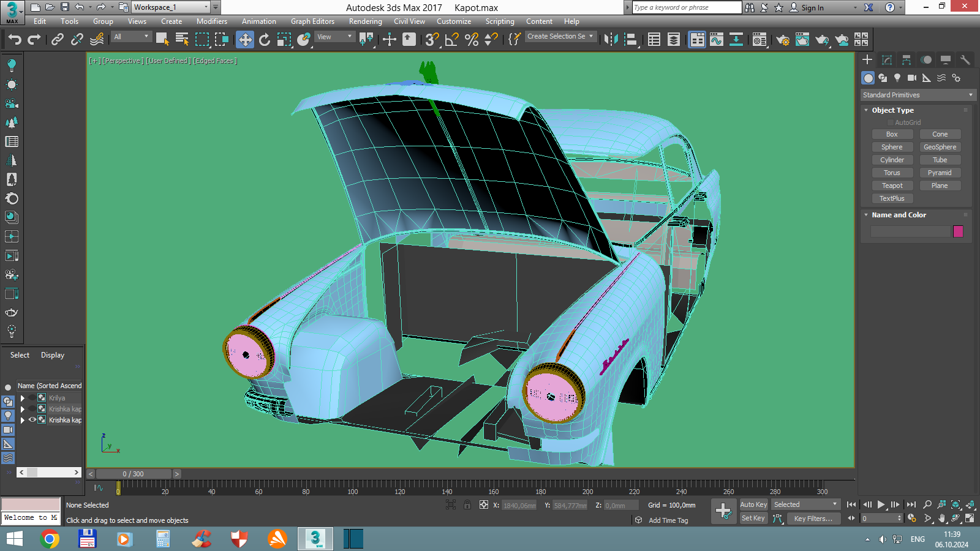The height and width of the screenshot is (551, 980).
Task: Open the Rendering menu
Action: [x=366, y=21]
